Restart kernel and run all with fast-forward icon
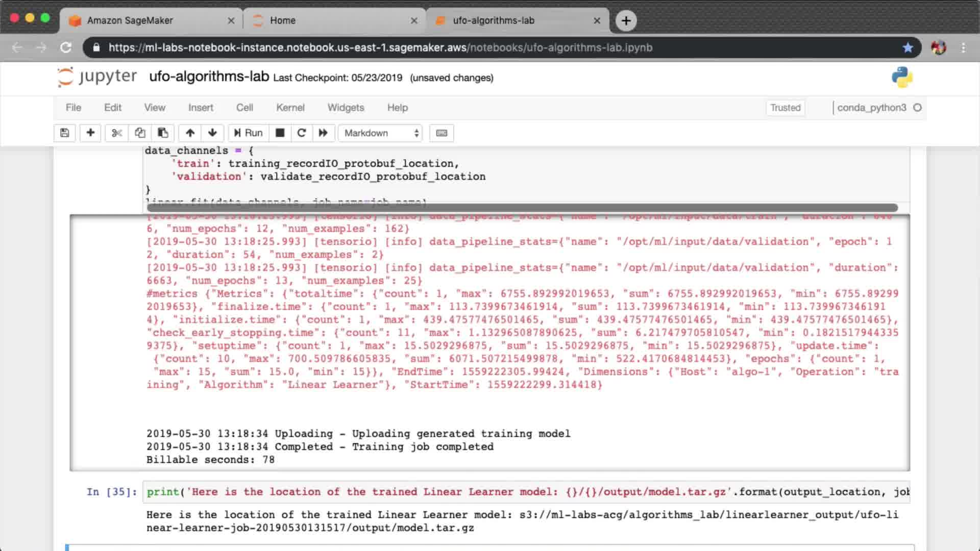This screenshot has height=551, width=980. [323, 133]
